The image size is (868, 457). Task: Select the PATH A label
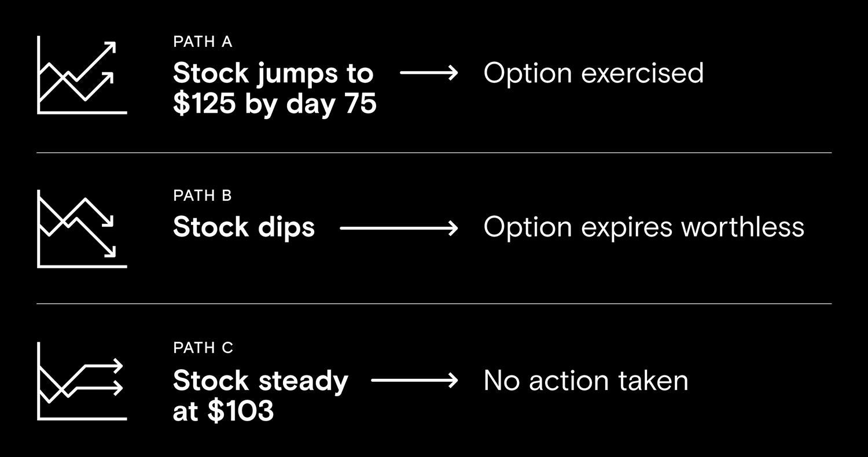203,42
